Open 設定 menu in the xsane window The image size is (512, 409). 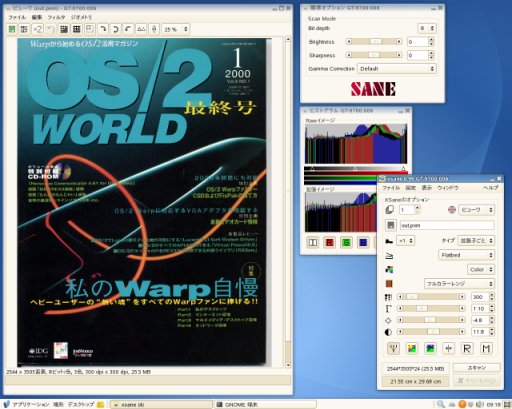tap(410, 188)
